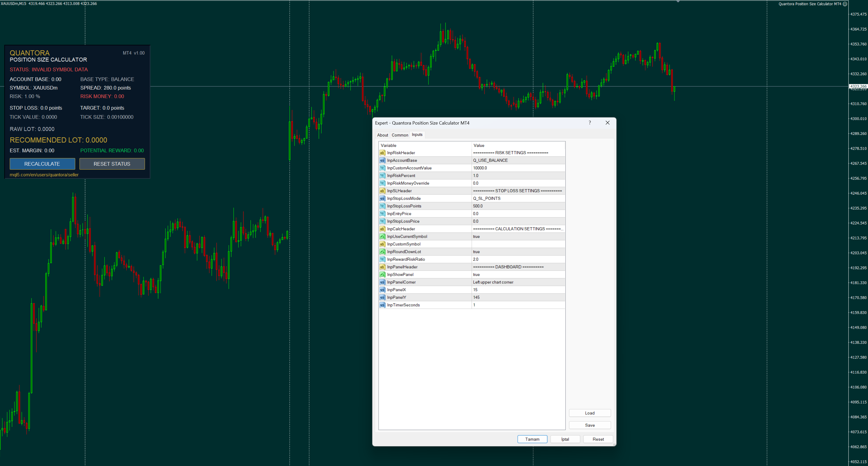Image resolution: width=868 pixels, height=466 pixels.
Task: Click the help question mark in dialog title
Action: [590, 123]
